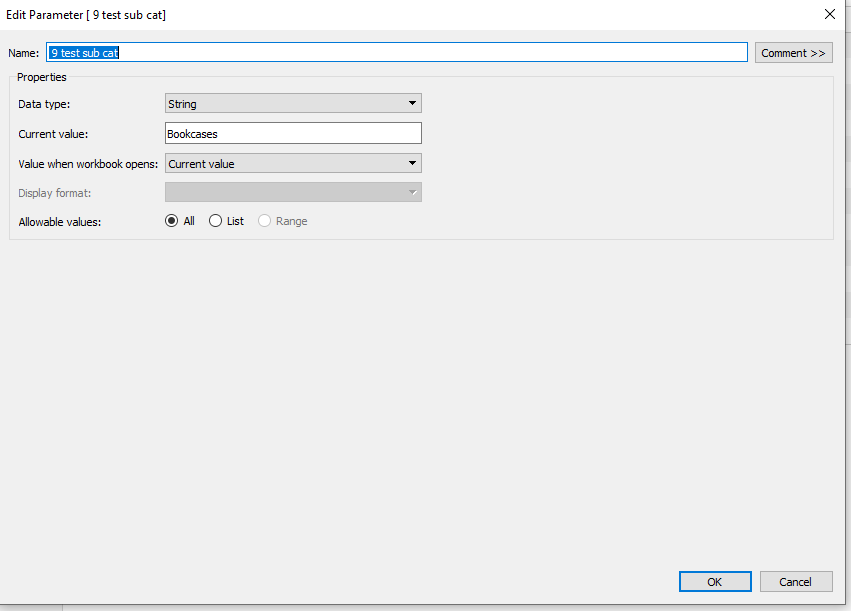Select the List allowable values option

(x=226, y=221)
